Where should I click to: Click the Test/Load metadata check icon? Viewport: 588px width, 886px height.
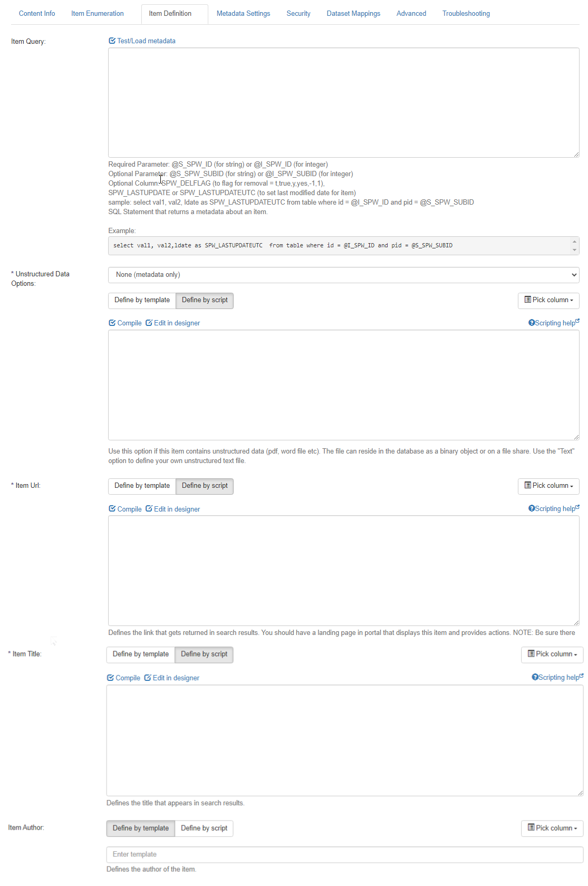(112, 41)
